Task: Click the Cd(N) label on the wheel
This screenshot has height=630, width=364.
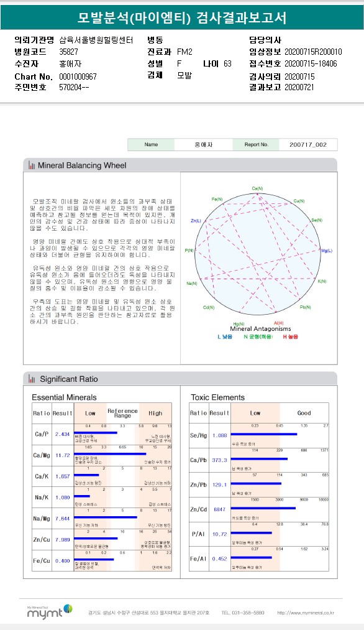Action: click(x=209, y=307)
